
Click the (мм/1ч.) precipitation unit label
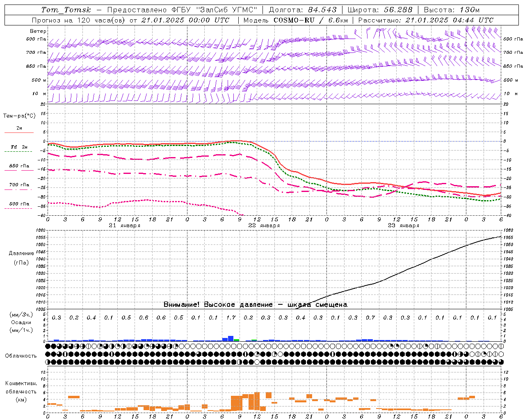tap(21, 330)
